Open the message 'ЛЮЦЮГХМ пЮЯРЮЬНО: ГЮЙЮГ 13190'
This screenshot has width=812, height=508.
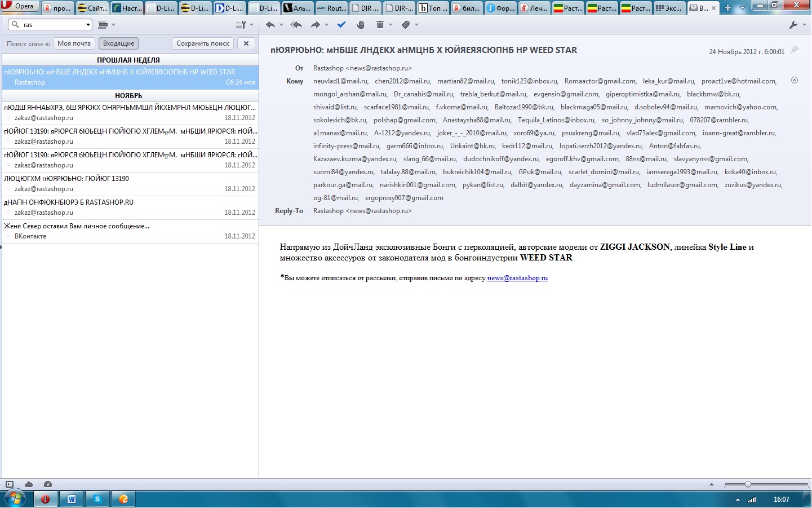click(x=130, y=183)
